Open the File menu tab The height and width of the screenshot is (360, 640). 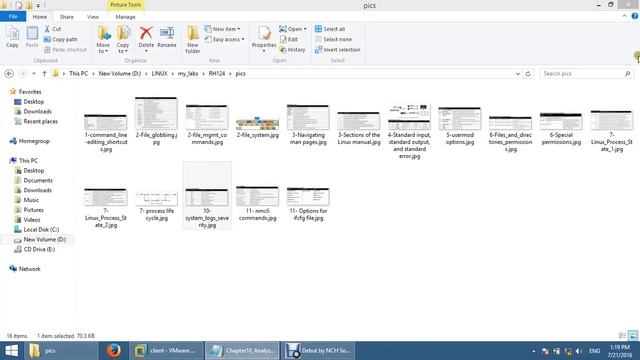pyautogui.click(x=13, y=17)
